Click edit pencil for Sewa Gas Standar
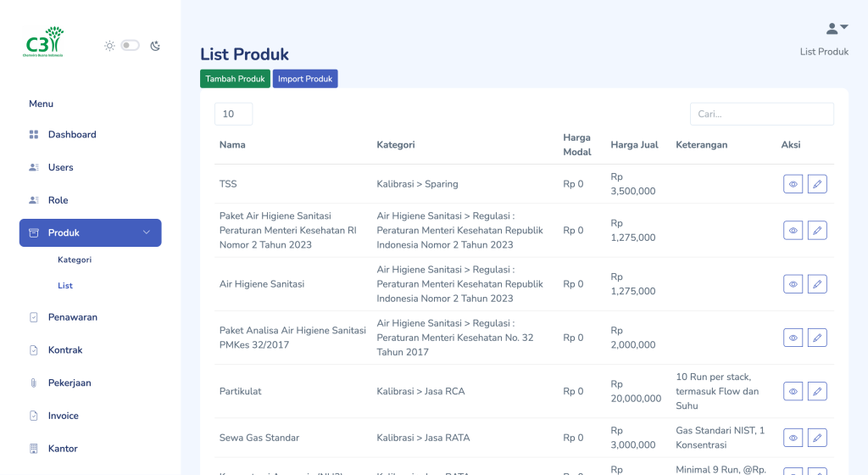The height and width of the screenshot is (475, 868). (816, 438)
